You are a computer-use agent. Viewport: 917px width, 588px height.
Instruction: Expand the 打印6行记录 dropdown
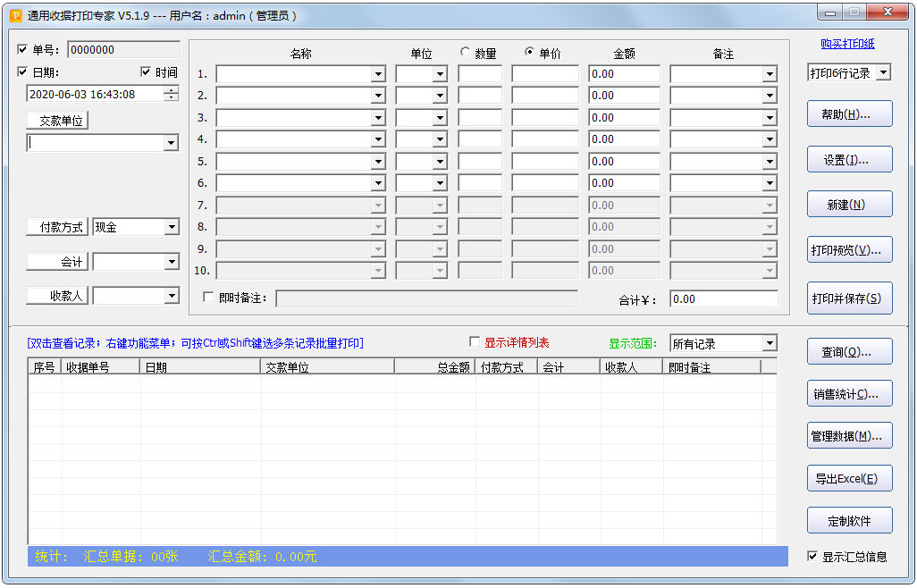click(883, 73)
